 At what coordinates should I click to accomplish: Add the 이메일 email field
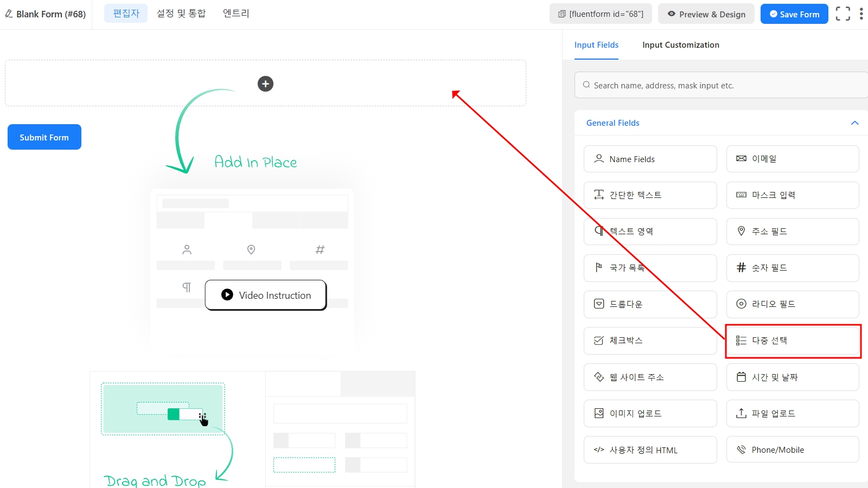click(x=793, y=159)
